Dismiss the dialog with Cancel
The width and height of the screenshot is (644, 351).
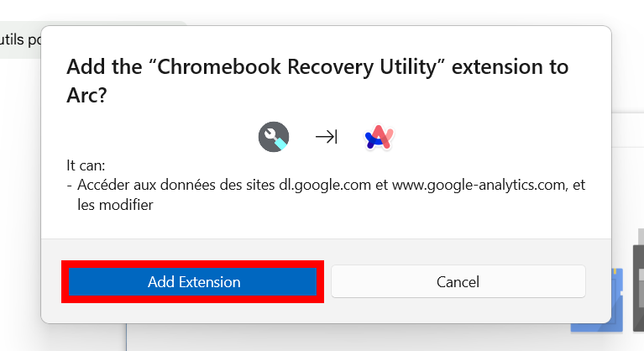(458, 281)
